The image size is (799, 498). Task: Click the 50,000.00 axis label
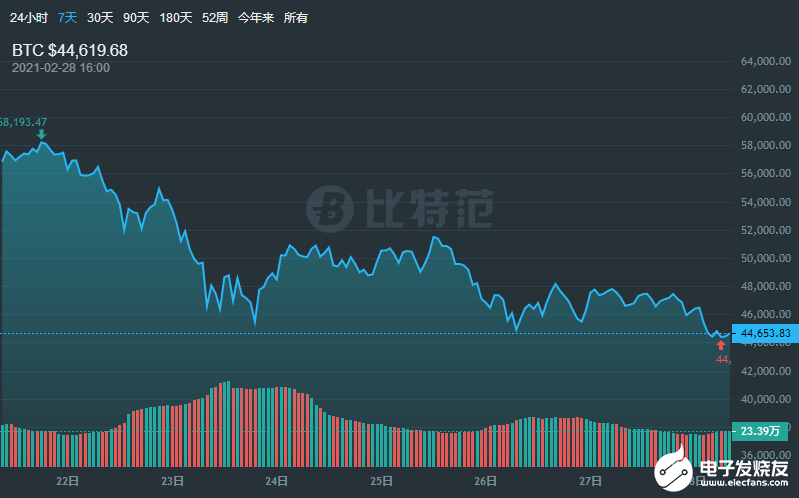pos(766,258)
